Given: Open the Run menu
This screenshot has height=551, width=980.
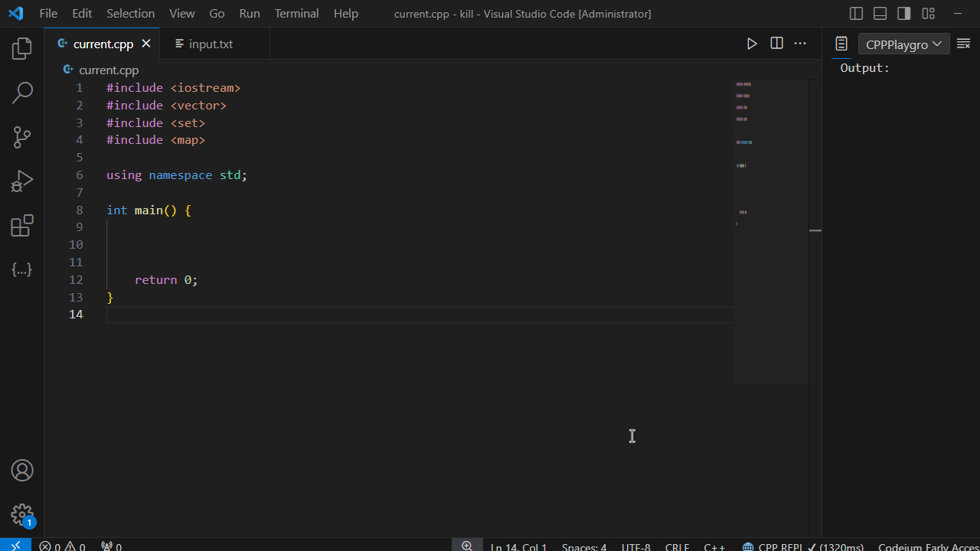Looking at the screenshot, I should coord(250,13).
